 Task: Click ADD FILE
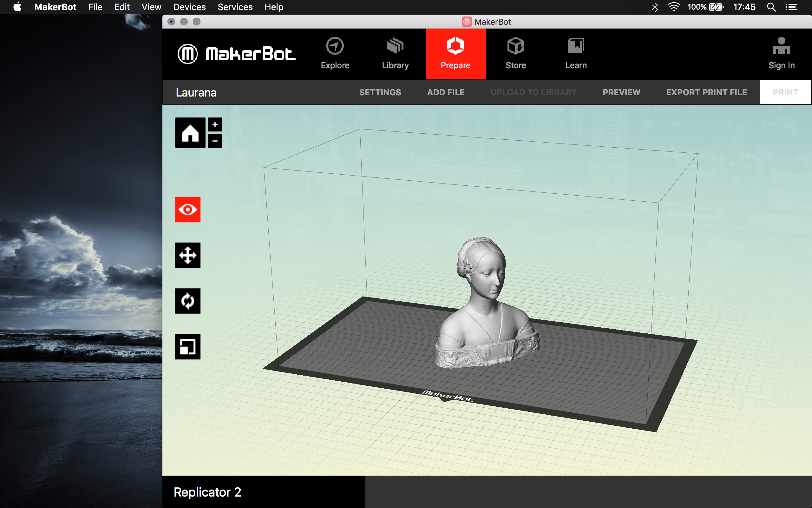pos(446,92)
